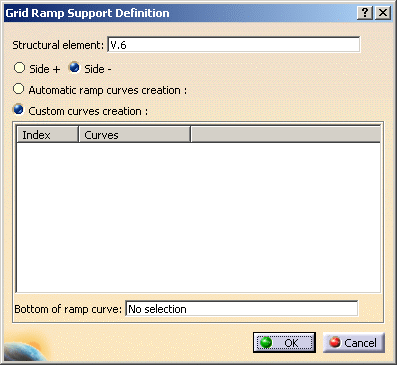Click the Side + label text
397x365 pixels.
pyautogui.click(x=45, y=69)
